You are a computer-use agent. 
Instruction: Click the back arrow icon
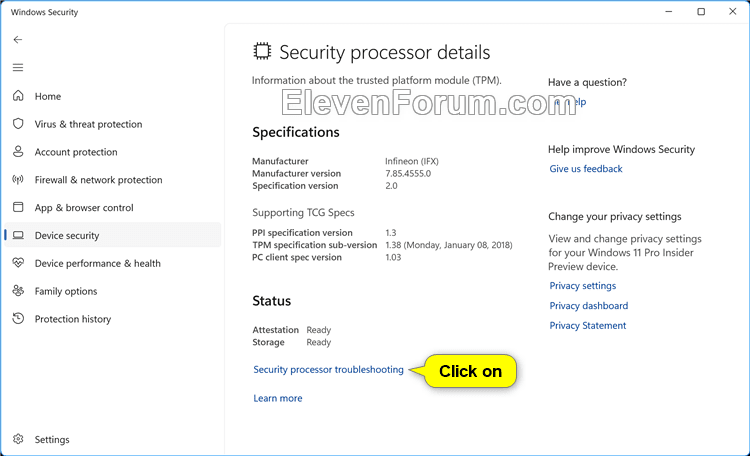pos(18,40)
